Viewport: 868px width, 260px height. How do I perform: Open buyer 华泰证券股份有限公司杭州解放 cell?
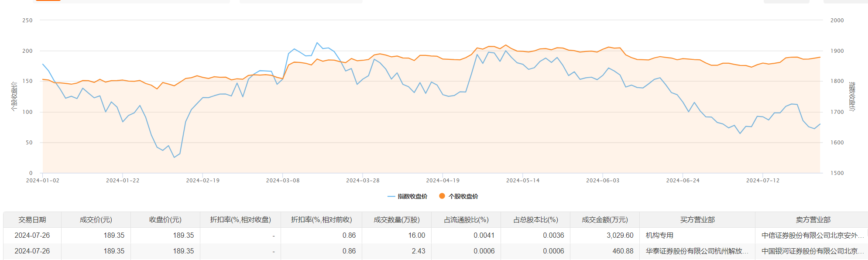pos(697,251)
